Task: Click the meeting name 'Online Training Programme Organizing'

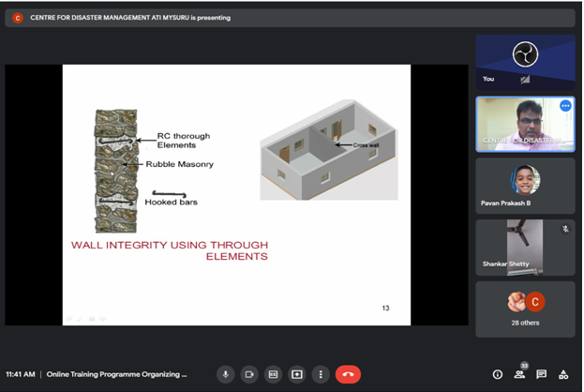Action: point(116,374)
